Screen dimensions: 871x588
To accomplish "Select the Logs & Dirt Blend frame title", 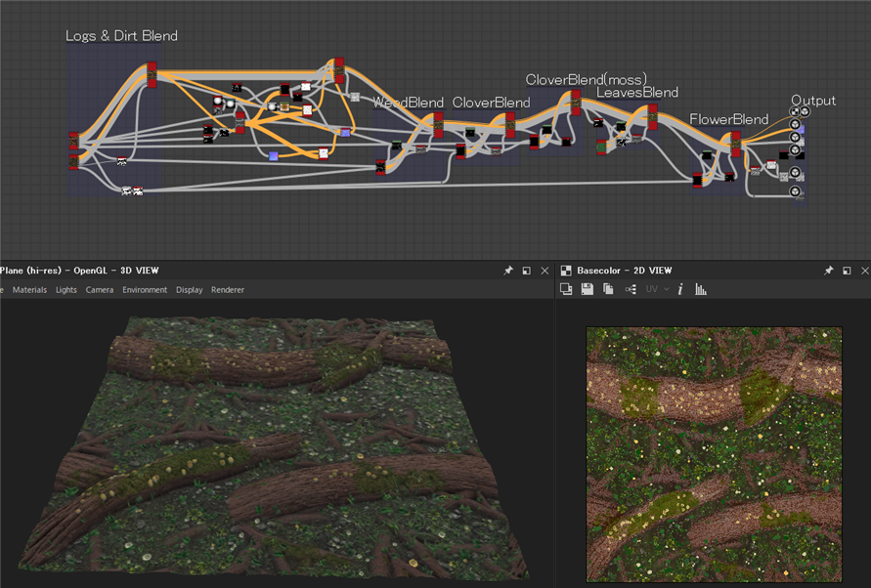I will (x=121, y=36).
